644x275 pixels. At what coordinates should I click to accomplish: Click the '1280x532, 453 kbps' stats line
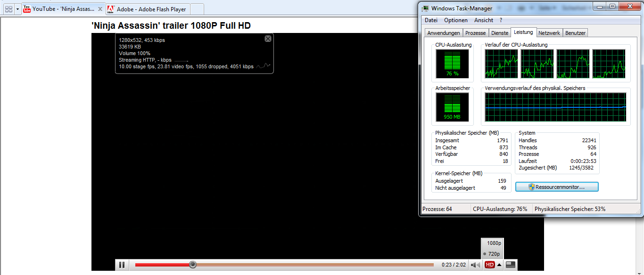click(142, 40)
